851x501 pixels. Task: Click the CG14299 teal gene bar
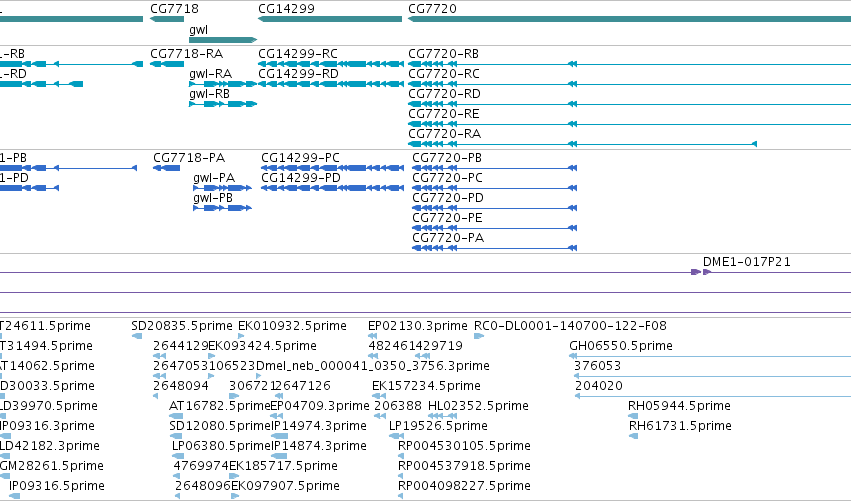coord(330,19)
